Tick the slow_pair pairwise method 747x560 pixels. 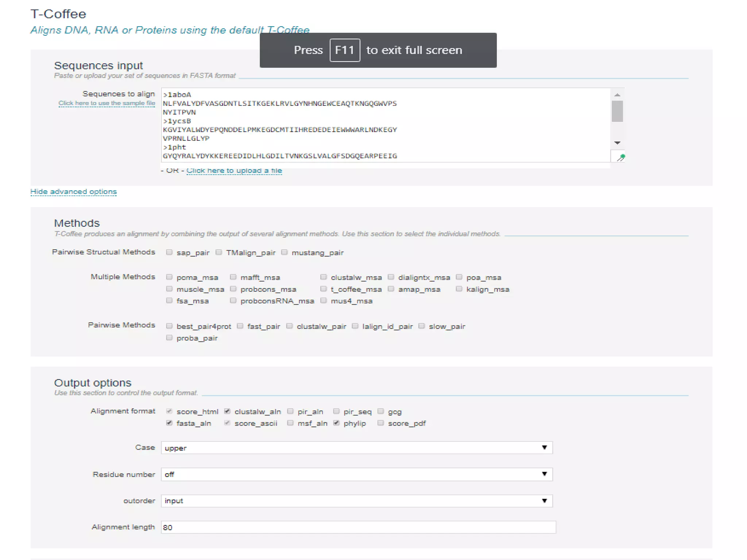pos(422,326)
